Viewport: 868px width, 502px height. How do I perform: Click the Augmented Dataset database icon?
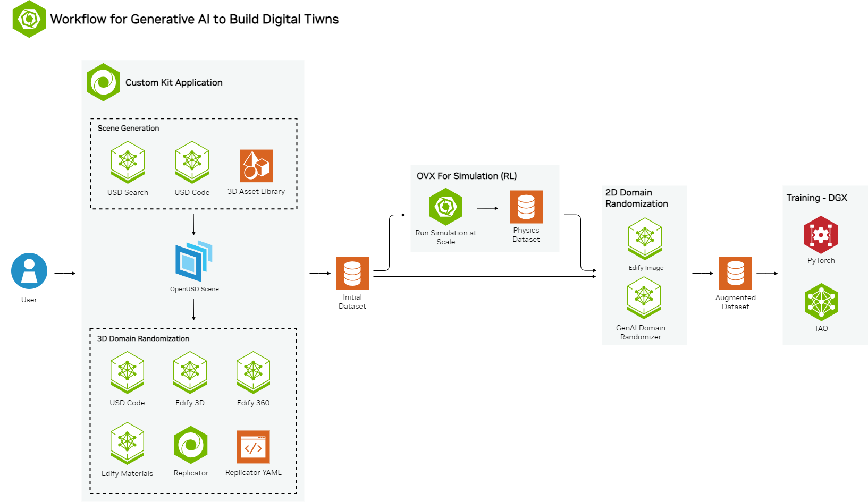[x=736, y=273]
